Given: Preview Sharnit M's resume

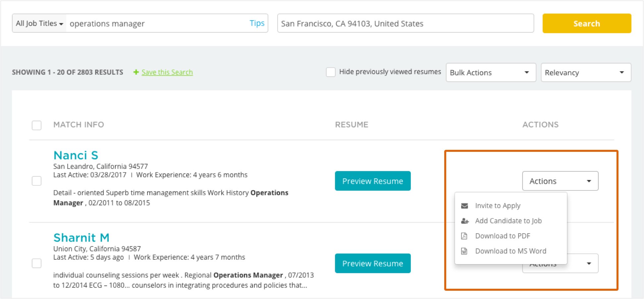Looking at the screenshot, I should click(x=372, y=263).
